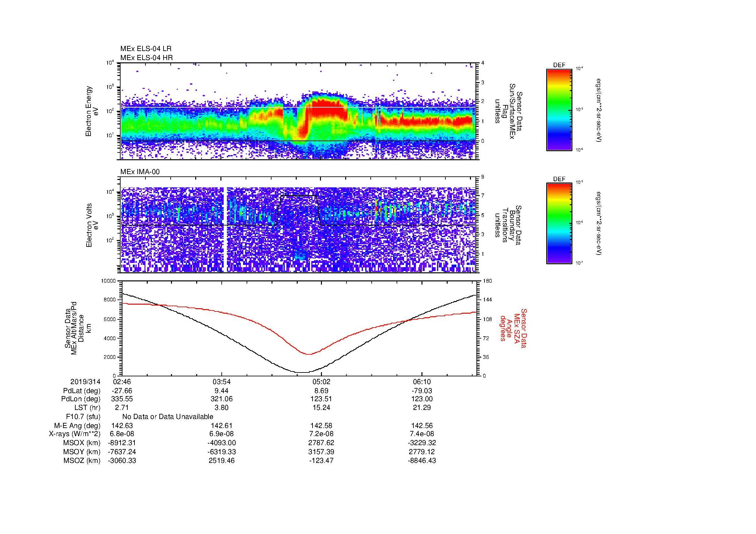Click PdLat value '-79.03'
The width and height of the screenshot is (756, 534).
point(422,391)
